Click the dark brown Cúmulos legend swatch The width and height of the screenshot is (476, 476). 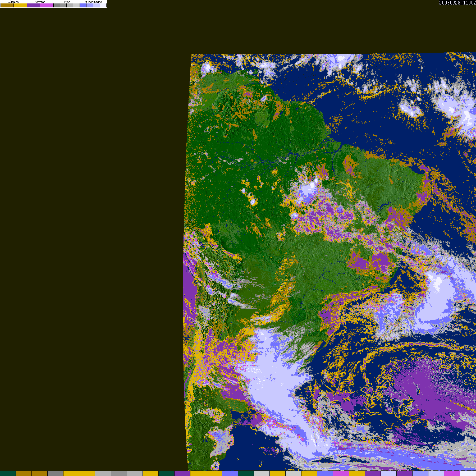coord(7,5)
